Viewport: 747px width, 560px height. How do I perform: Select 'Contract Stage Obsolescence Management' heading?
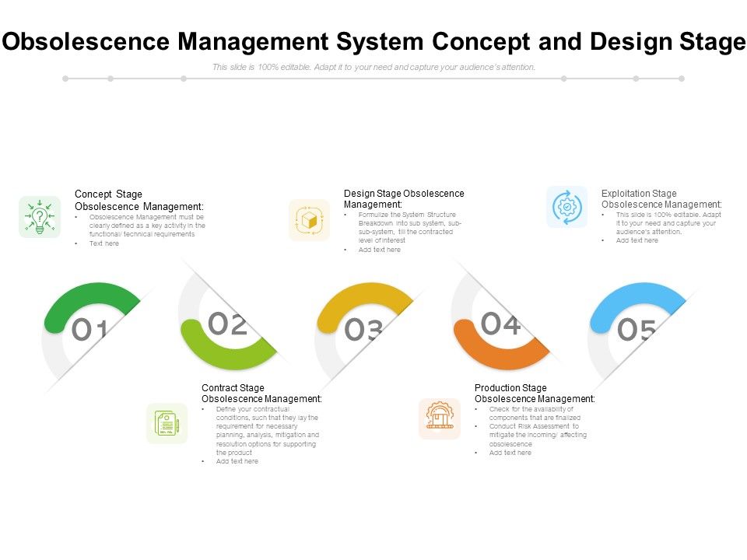click(261, 394)
